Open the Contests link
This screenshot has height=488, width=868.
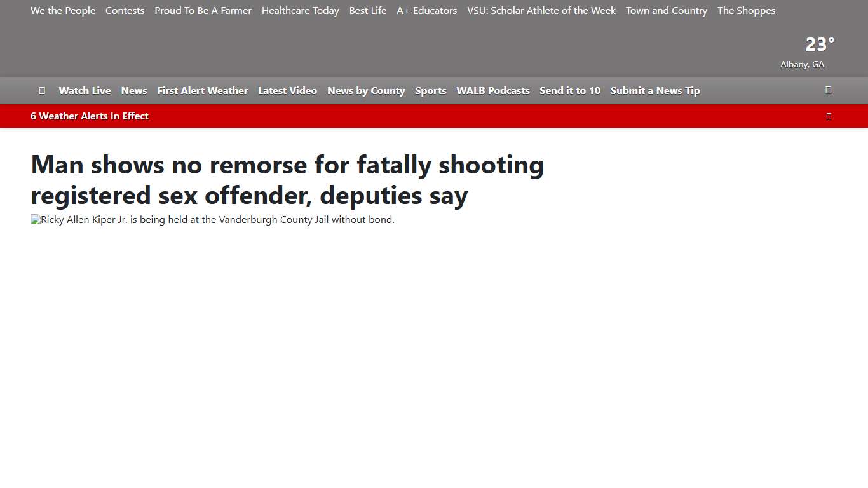125,11
